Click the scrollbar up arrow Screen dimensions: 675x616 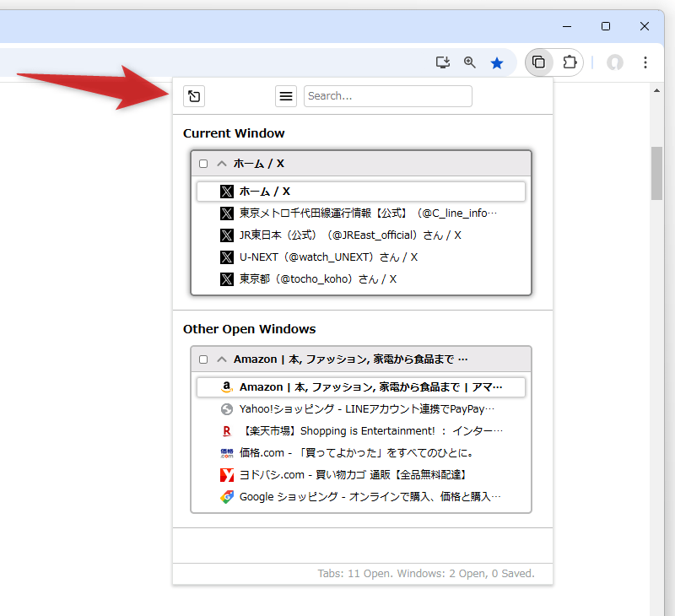656,90
